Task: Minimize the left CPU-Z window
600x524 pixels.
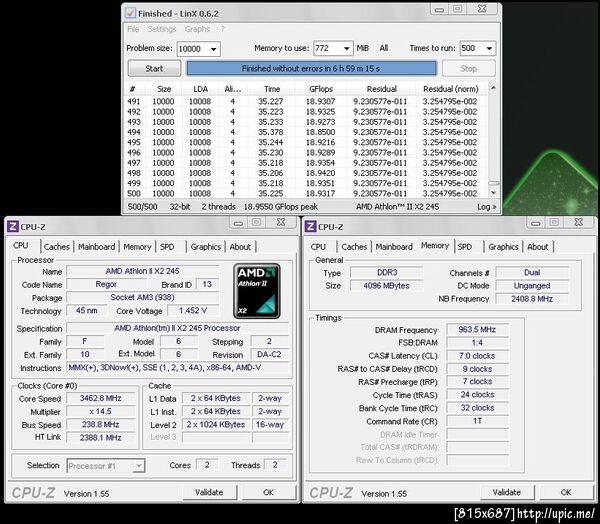Action: 238,222
